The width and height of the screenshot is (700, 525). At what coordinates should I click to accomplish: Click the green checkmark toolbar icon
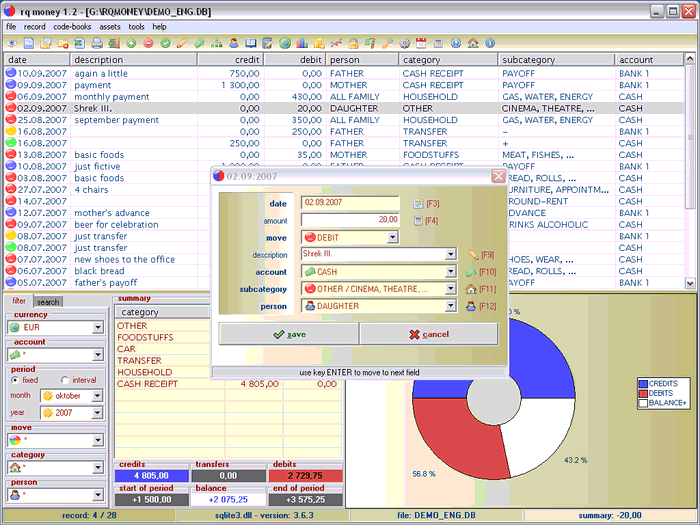coord(165,43)
